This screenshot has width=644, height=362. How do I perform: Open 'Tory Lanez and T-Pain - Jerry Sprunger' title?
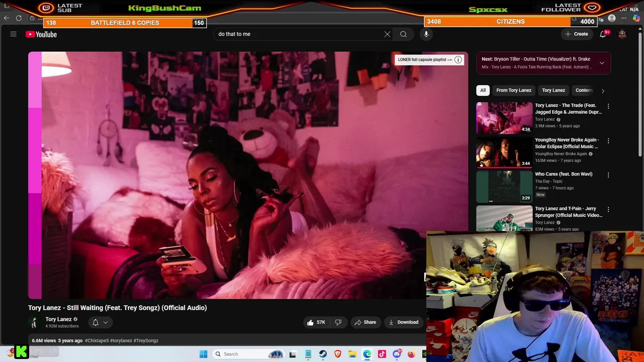tap(569, 212)
